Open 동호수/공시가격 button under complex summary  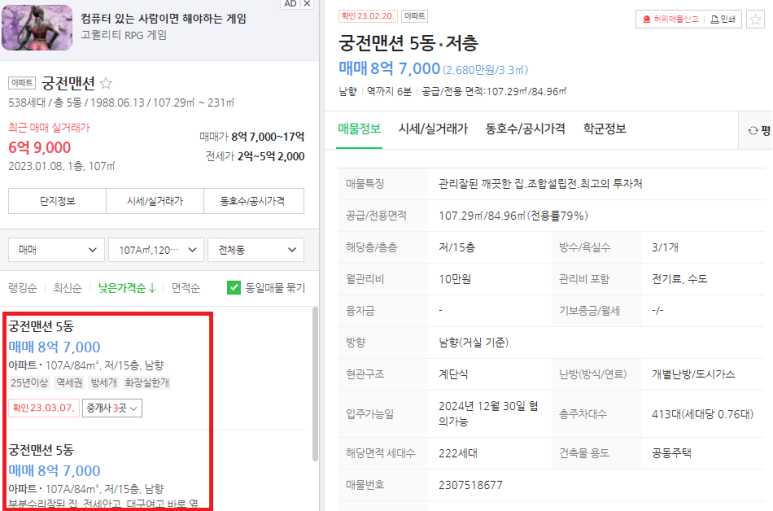(x=253, y=201)
